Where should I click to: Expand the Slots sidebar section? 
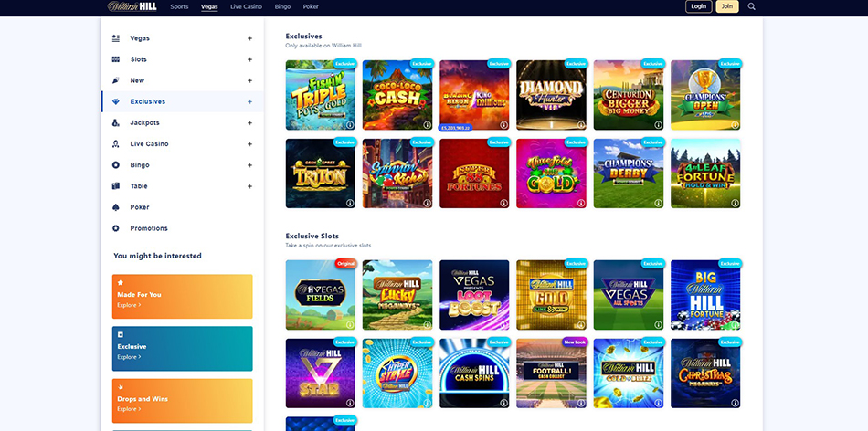pos(249,59)
